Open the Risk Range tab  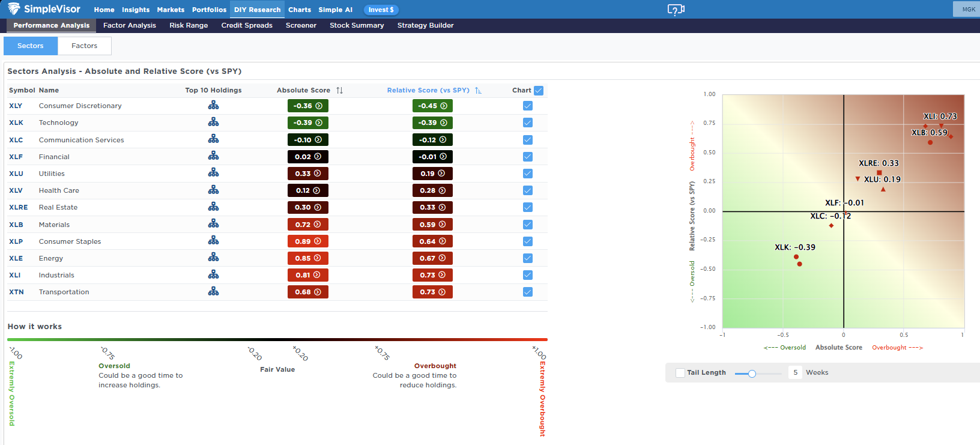[189, 25]
